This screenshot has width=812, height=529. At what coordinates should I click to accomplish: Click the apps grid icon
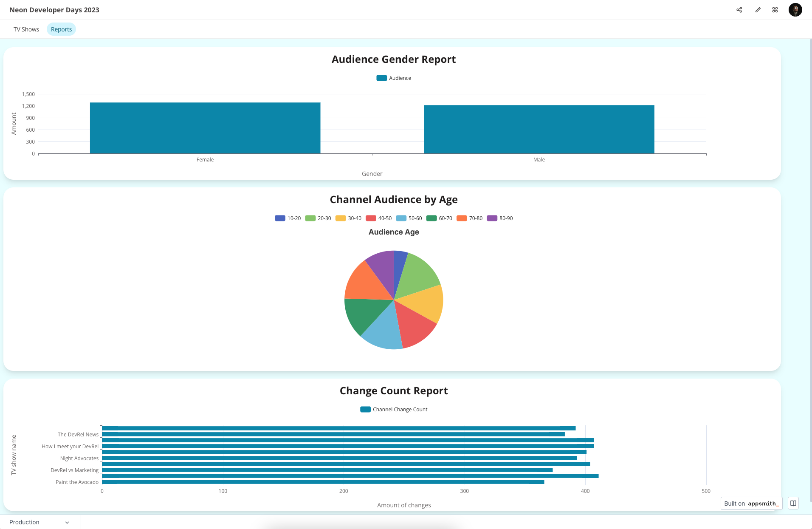775,10
